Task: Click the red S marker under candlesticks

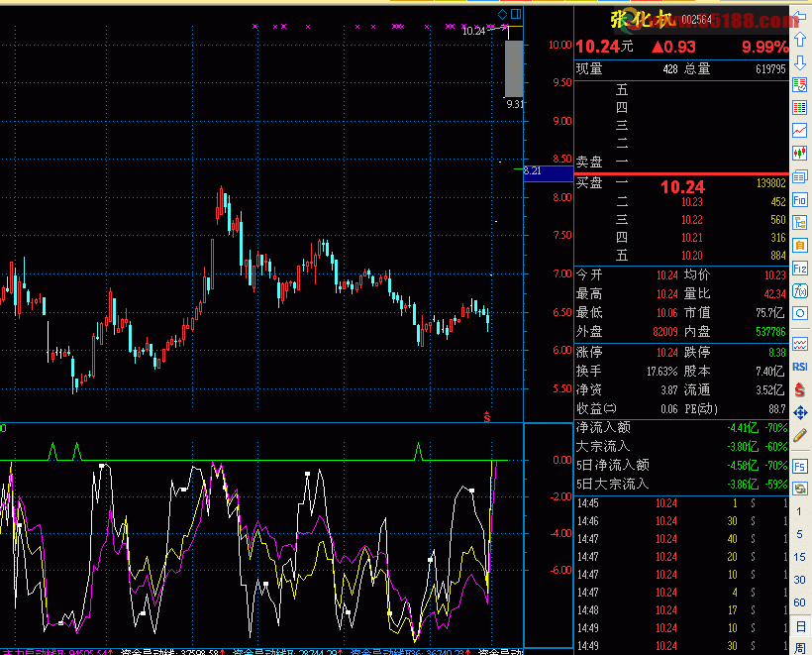Action: pos(487,416)
